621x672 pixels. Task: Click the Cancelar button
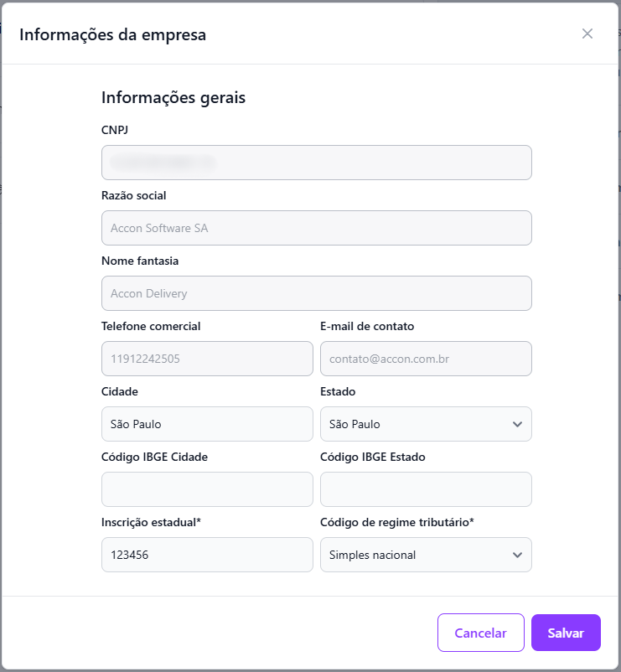480,633
